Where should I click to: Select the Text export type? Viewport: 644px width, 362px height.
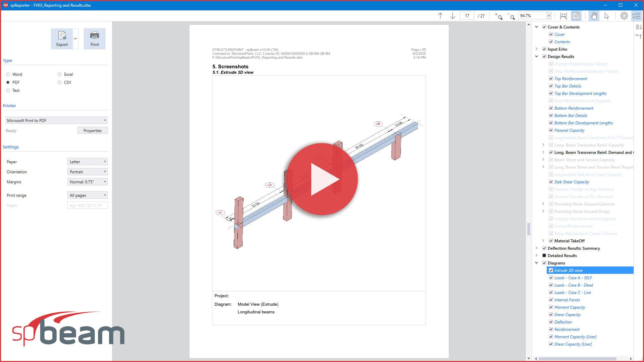point(8,90)
